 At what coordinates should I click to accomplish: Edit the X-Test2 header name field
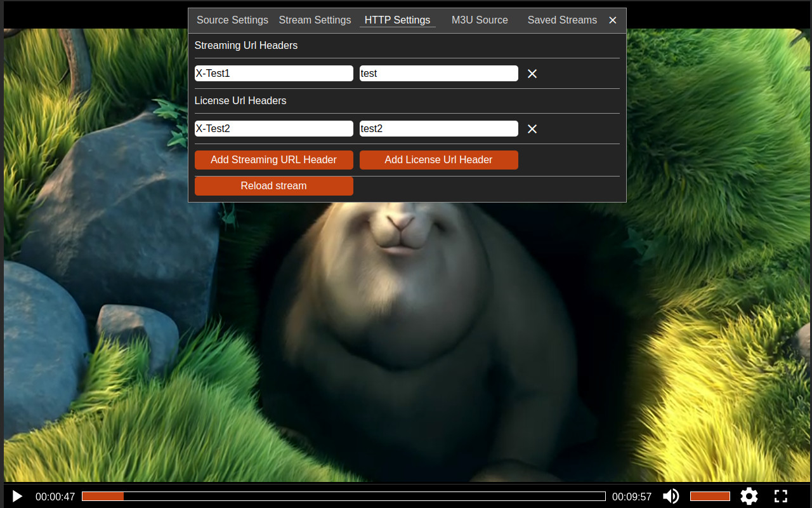click(x=273, y=129)
